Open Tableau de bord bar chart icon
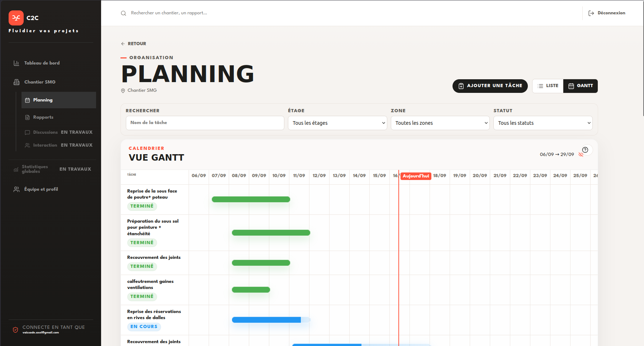This screenshot has width=644, height=346. pos(16,63)
